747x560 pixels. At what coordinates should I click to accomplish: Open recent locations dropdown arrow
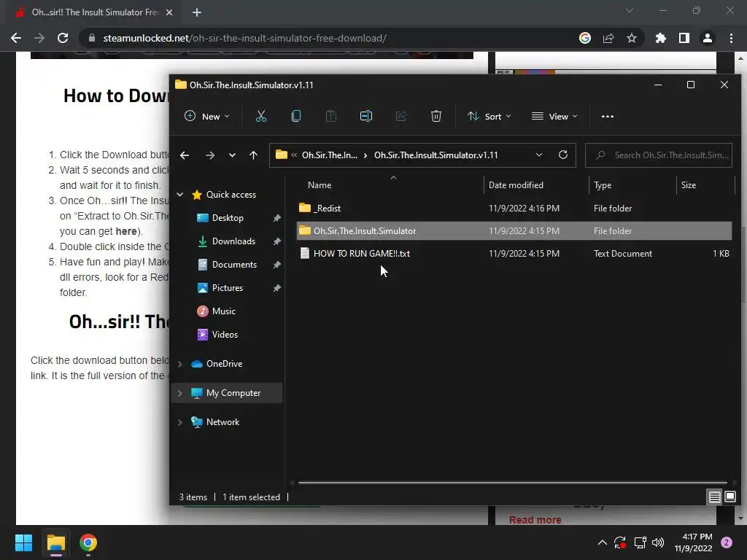point(232,155)
